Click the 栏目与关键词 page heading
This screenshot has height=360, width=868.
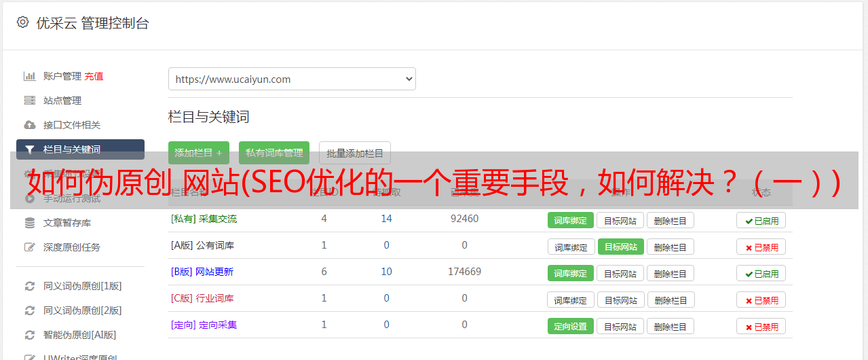(209, 117)
